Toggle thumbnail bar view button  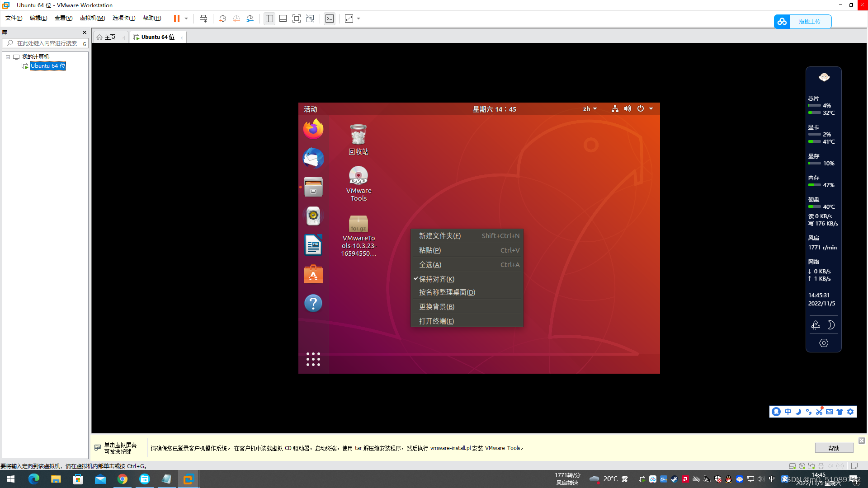(x=283, y=19)
